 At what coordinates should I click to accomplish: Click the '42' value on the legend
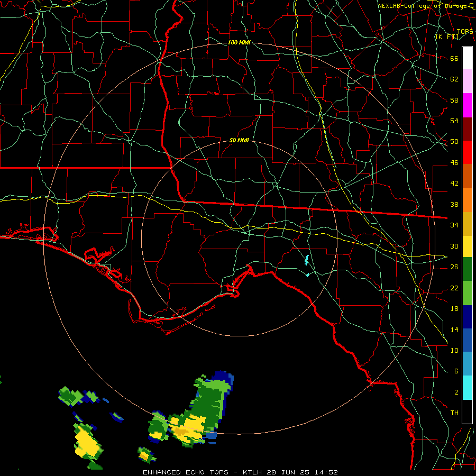[x=454, y=183]
